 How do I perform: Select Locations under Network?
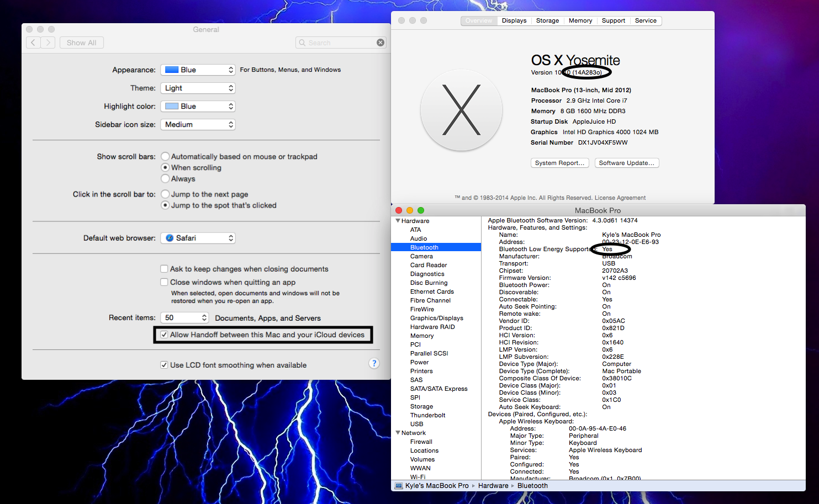pyautogui.click(x=424, y=450)
